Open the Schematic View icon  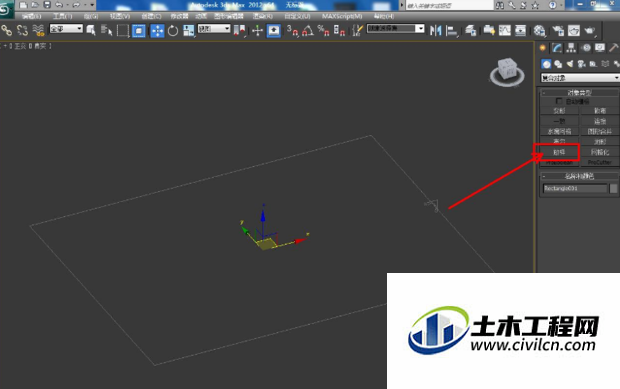pos(521,30)
